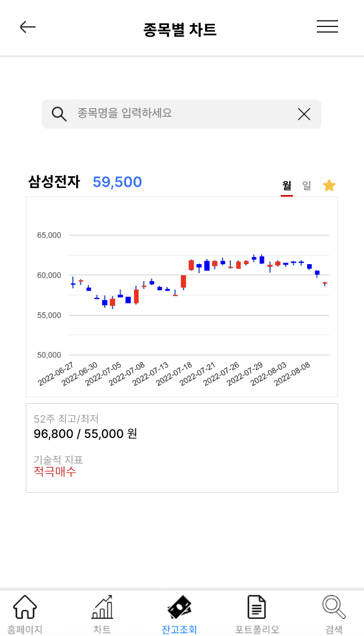
Task: Mark 삼성전자 as favorite with the star
Action: pos(329,185)
